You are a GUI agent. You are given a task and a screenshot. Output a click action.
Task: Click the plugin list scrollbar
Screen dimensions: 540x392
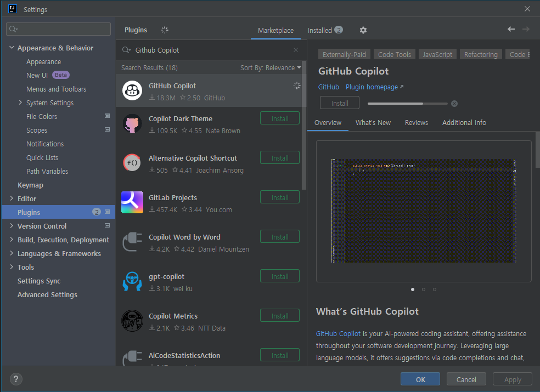pyautogui.click(x=304, y=125)
